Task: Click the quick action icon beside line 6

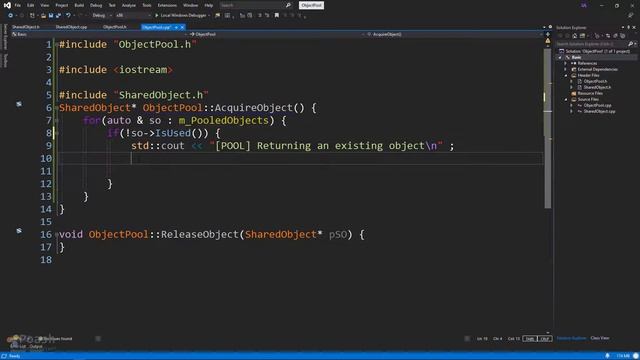Action: click(x=19, y=104)
